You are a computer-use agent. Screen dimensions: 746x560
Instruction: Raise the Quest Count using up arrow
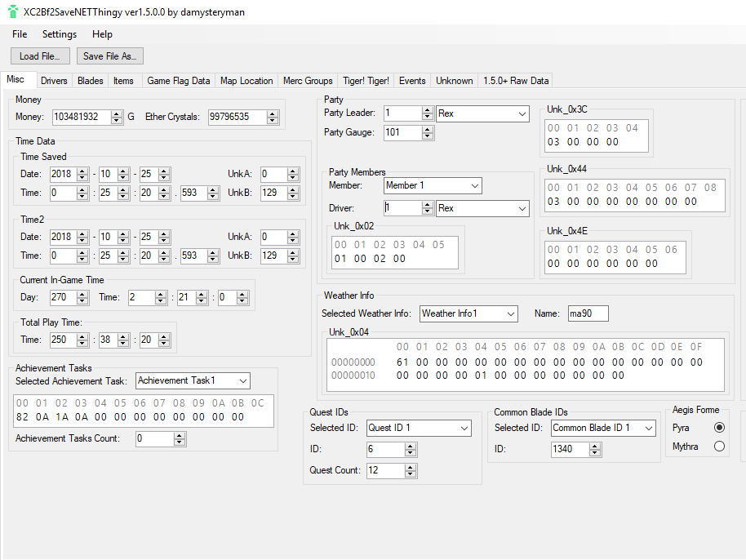click(x=411, y=467)
